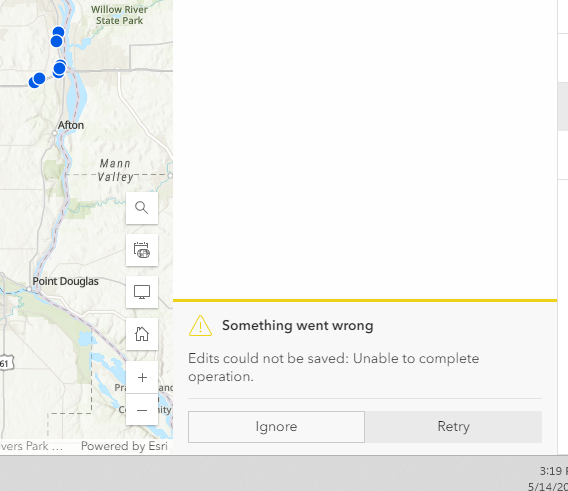The image size is (568, 491).
Task: Click the Afton town label on map
Action: pos(71,125)
